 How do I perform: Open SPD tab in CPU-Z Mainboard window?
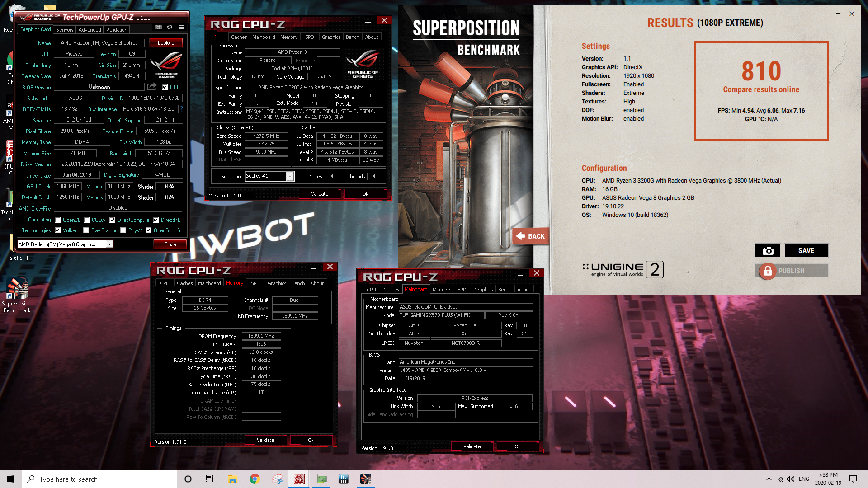462,290
